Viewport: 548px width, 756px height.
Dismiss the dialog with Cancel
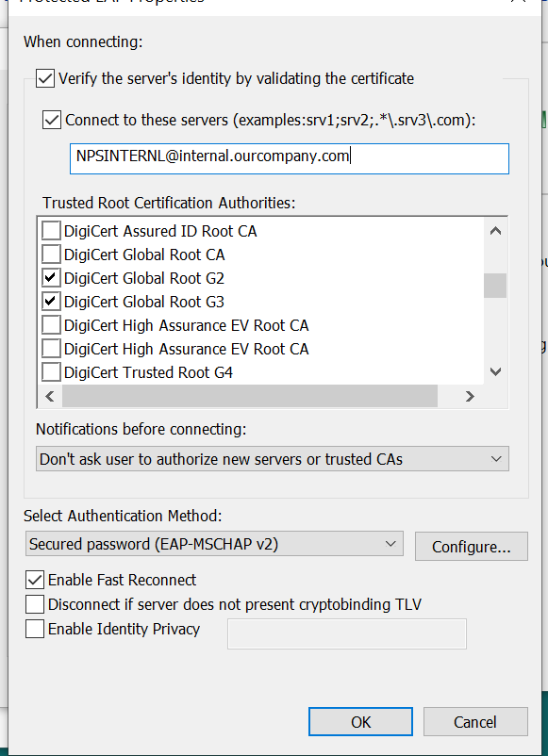pos(475,722)
